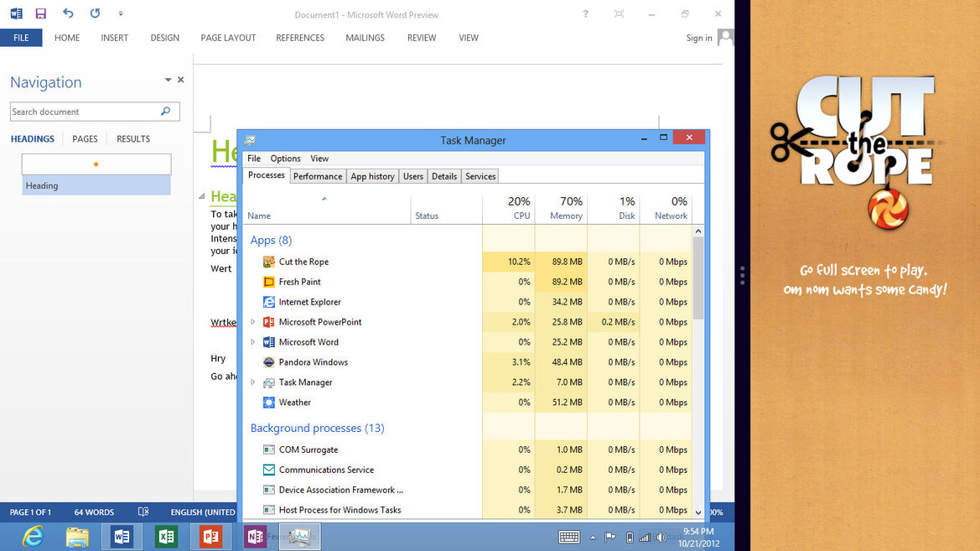The height and width of the screenshot is (551, 980).
Task: Click the Microsoft Word icon in the Apps list
Action: coord(269,341)
